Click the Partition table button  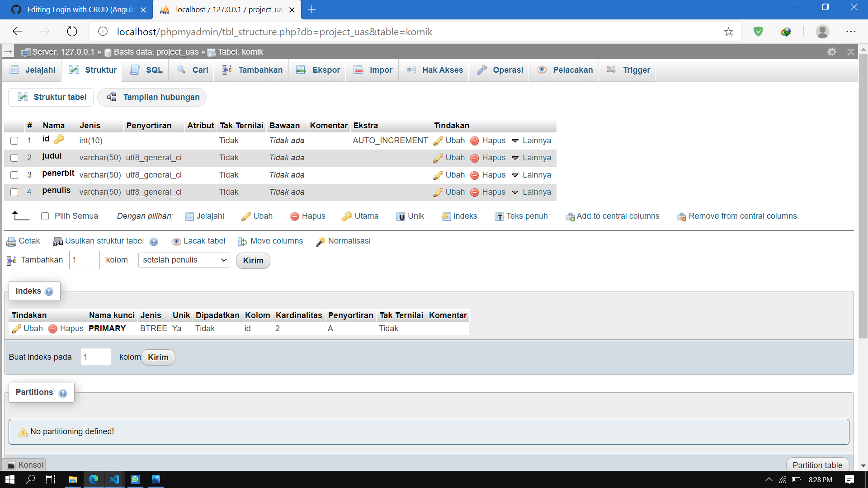(x=817, y=465)
